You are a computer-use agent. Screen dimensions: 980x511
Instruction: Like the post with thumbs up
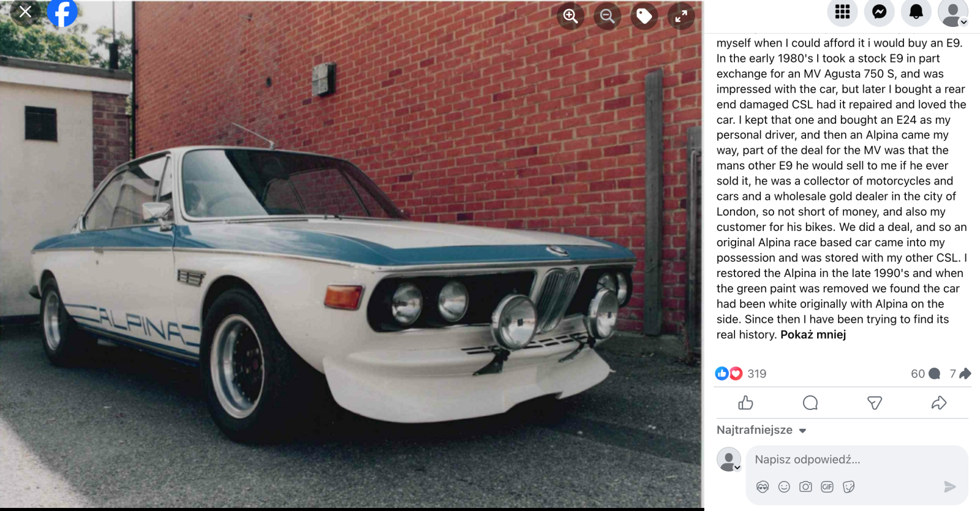[x=745, y=403]
